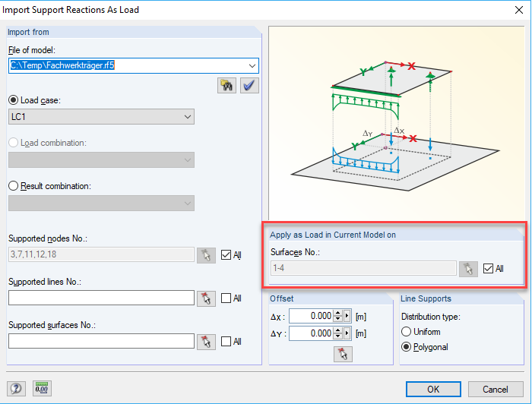The height and width of the screenshot is (404, 532).
Task: Choose Uniform distribution type
Action: tap(406, 331)
